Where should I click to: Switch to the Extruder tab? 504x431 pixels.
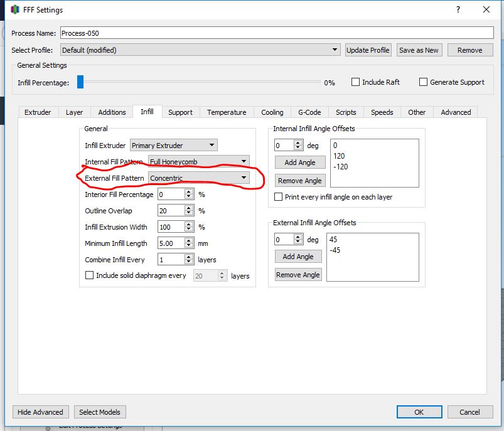[38, 112]
